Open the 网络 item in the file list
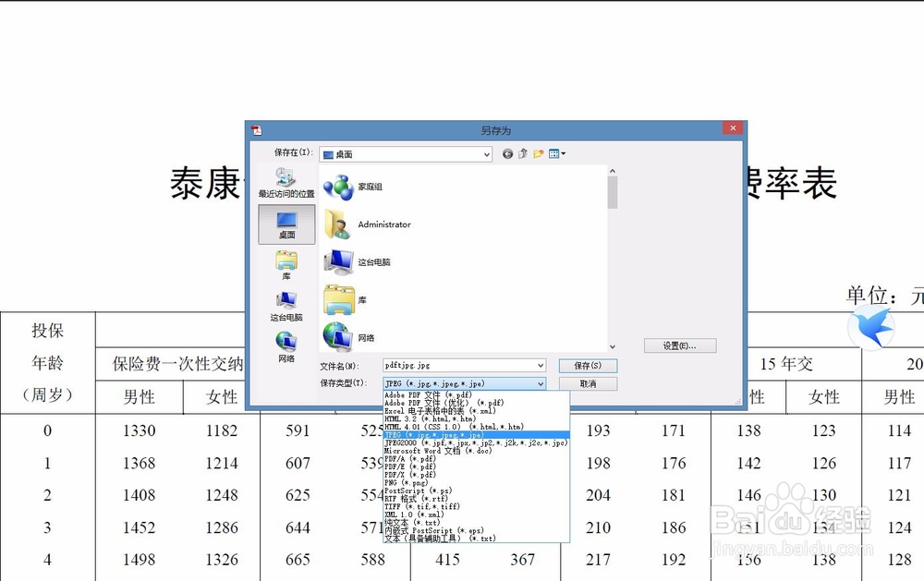The image size is (924, 581). pos(349,338)
